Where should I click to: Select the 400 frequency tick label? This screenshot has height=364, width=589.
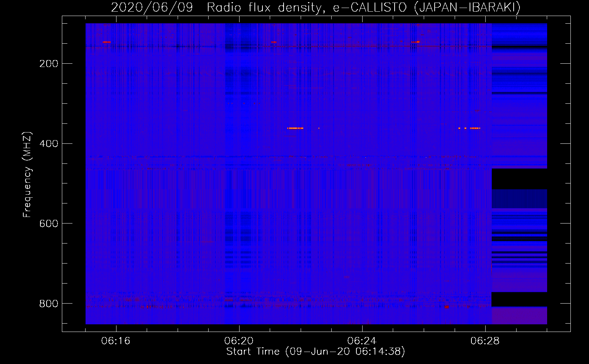tap(49, 144)
